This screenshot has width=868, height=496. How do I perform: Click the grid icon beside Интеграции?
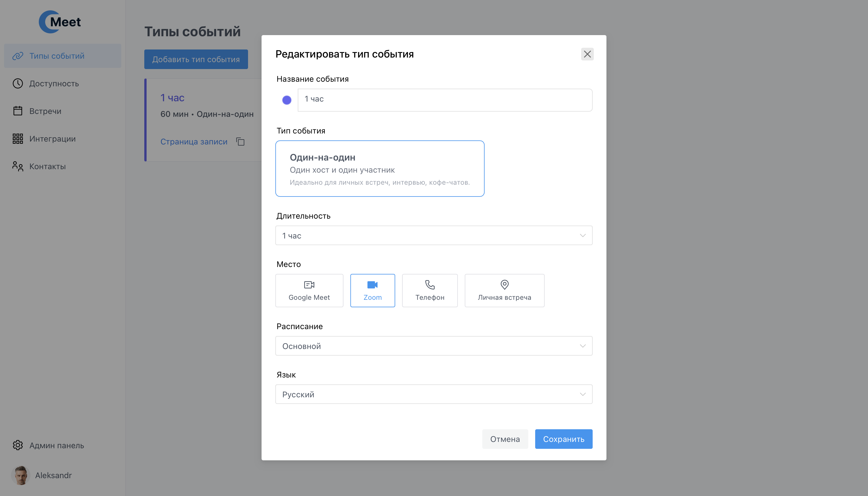(x=18, y=139)
